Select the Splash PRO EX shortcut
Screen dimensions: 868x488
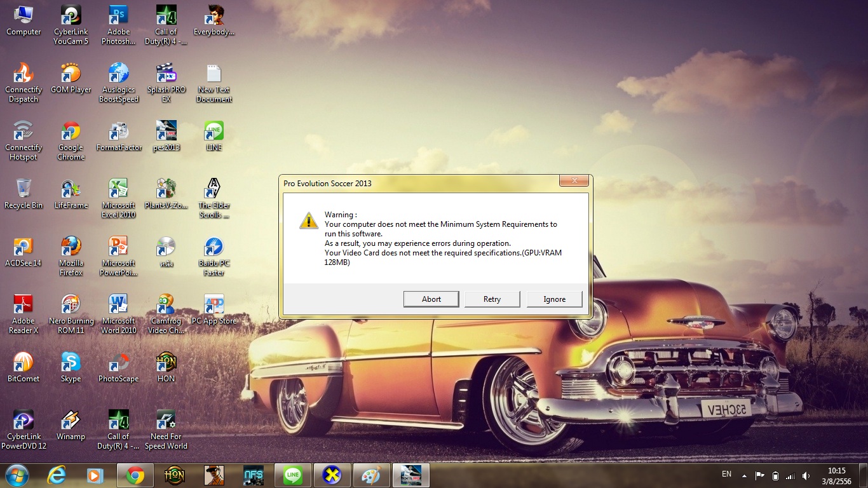tap(166, 83)
